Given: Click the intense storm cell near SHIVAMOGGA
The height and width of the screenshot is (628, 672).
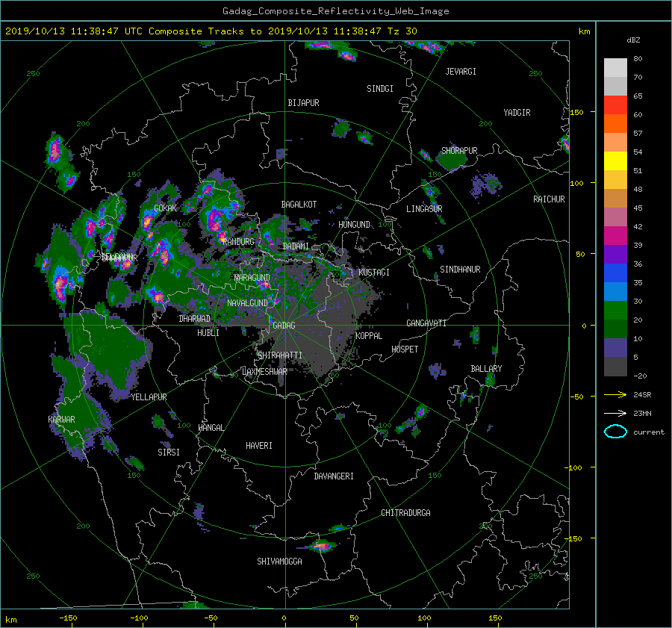Looking at the screenshot, I should pyautogui.click(x=321, y=546).
